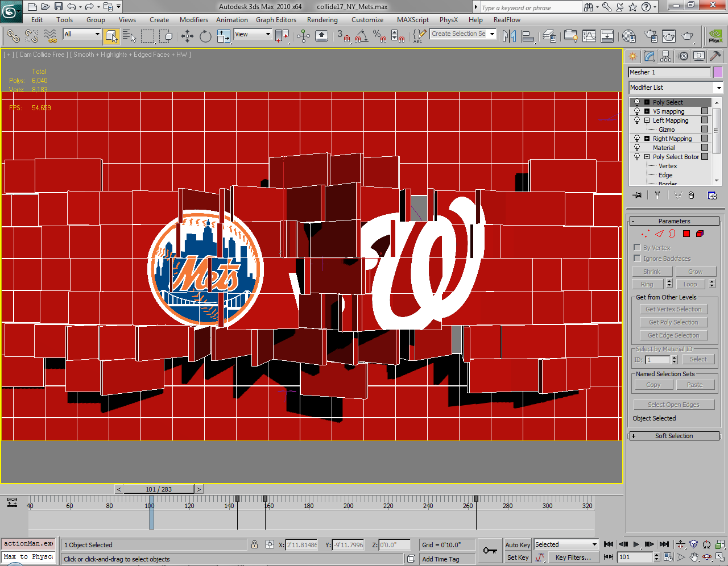Toggle VS mapping modifier lightbulb
The width and height of the screenshot is (728, 566).
point(637,111)
